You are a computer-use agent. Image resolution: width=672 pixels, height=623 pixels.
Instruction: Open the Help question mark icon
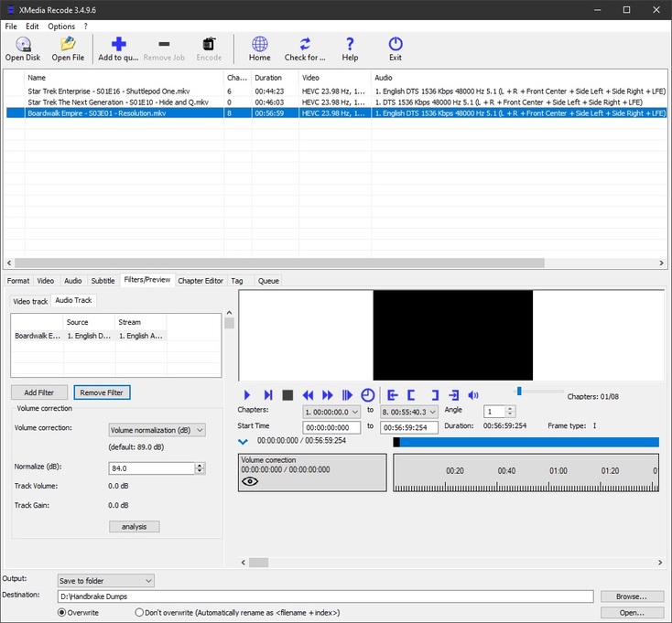(350, 44)
